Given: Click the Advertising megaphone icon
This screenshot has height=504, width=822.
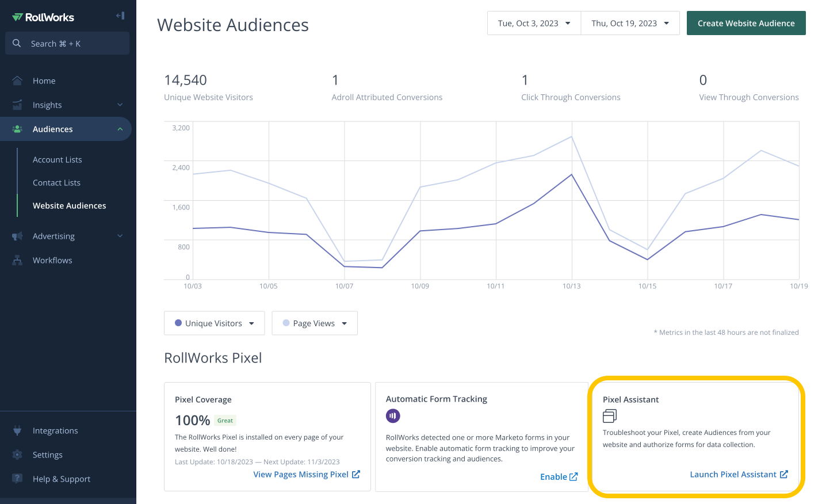Looking at the screenshot, I should [17, 236].
